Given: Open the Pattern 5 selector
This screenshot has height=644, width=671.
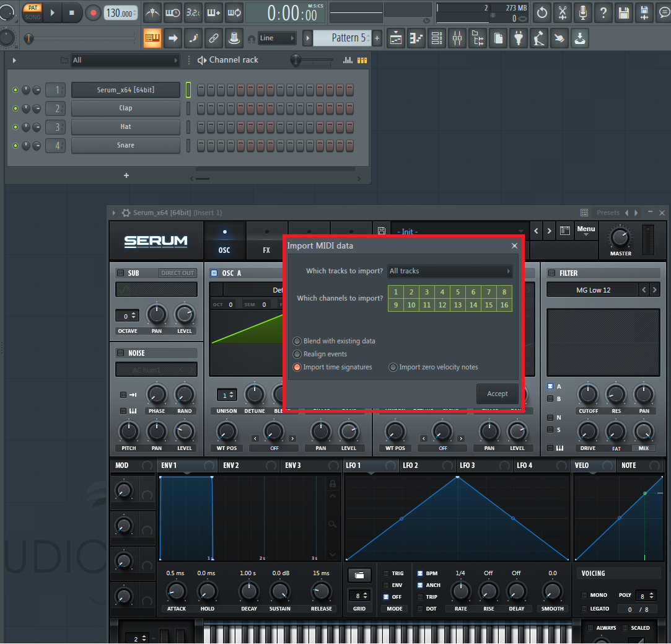Looking at the screenshot, I should 342,38.
